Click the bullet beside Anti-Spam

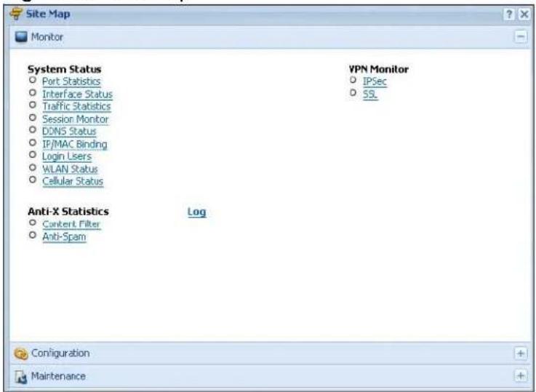[33, 235]
